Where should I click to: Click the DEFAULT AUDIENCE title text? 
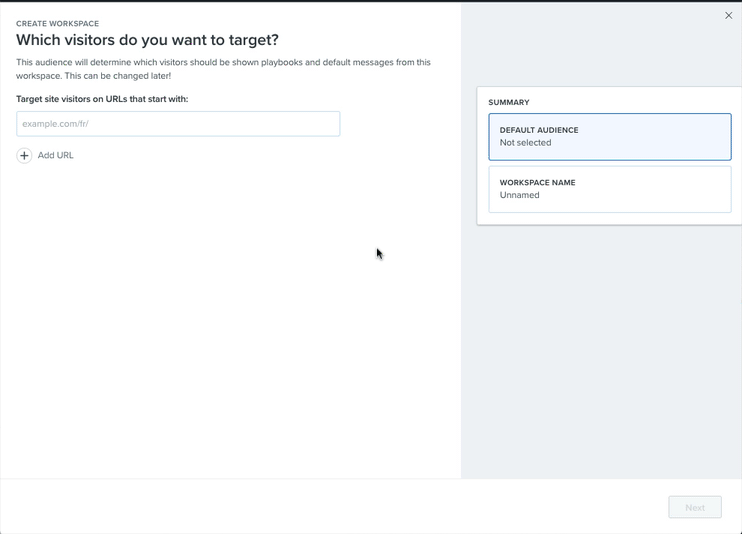[x=539, y=130]
